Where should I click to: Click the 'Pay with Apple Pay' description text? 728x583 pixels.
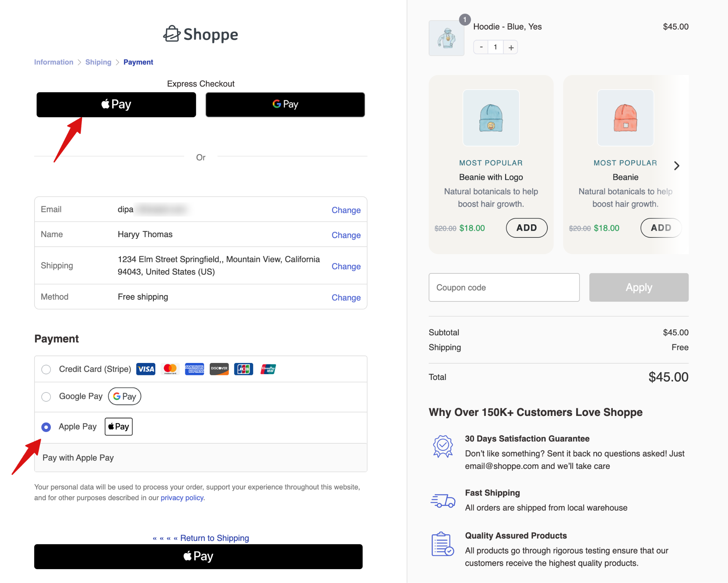coord(78,458)
